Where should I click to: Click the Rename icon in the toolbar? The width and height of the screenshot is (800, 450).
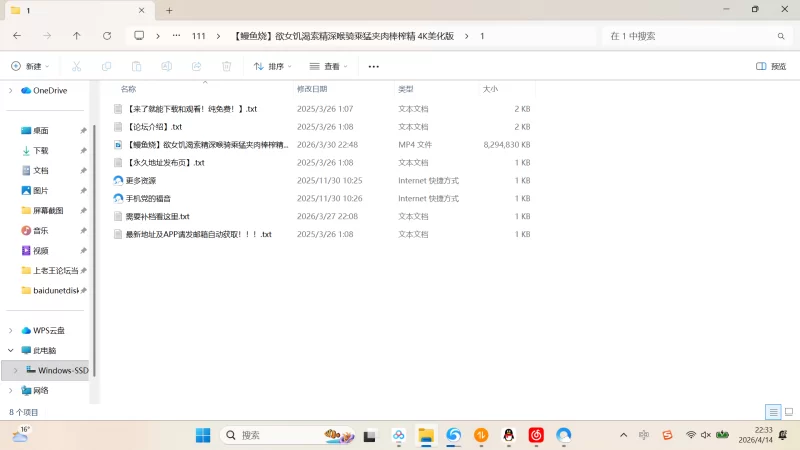pyautogui.click(x=166, y=66)
